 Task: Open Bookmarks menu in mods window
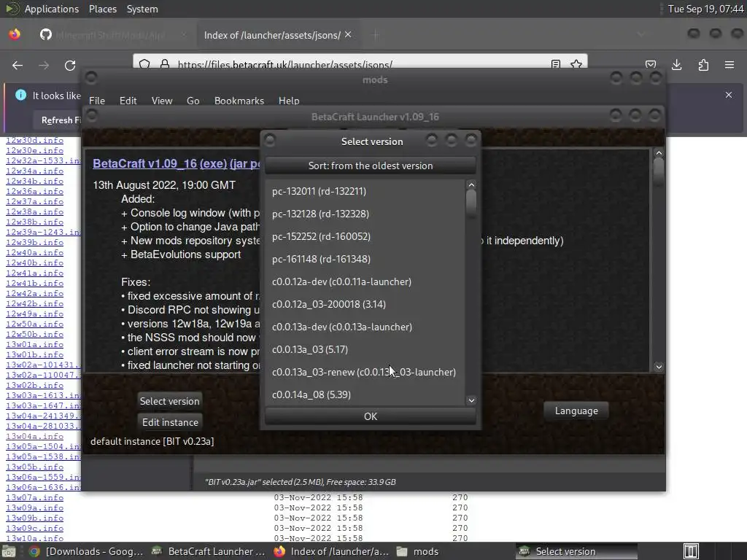tap(239, 101)
